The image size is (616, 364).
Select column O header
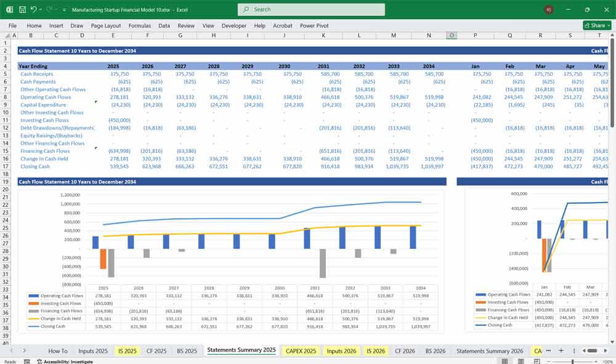point(452,36)
